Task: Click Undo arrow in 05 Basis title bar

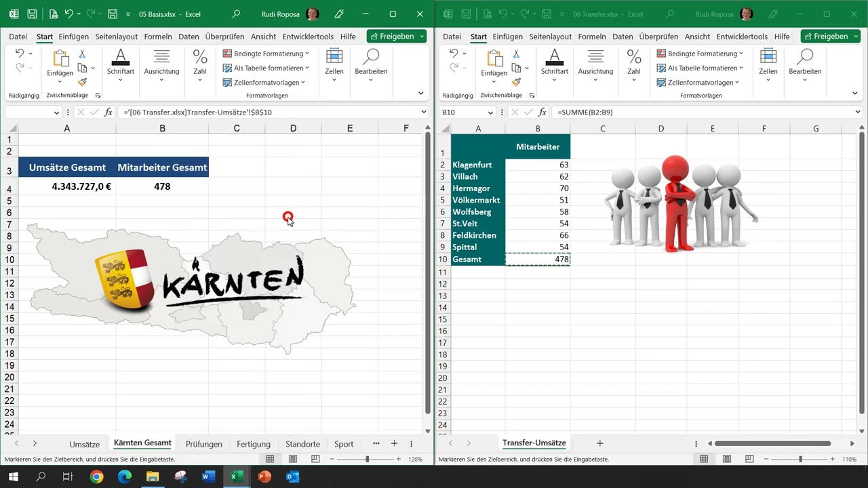Action: [69, 14]
